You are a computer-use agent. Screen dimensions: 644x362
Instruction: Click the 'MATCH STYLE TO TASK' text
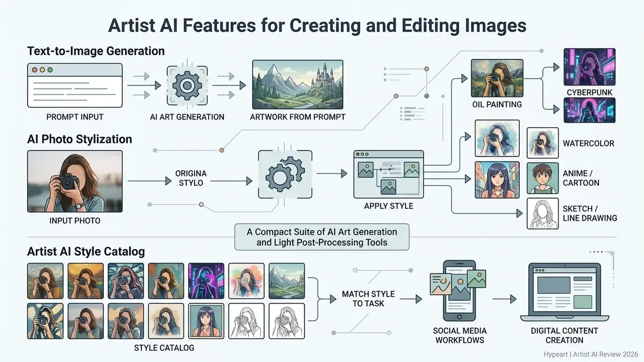[x=368, y=299]
